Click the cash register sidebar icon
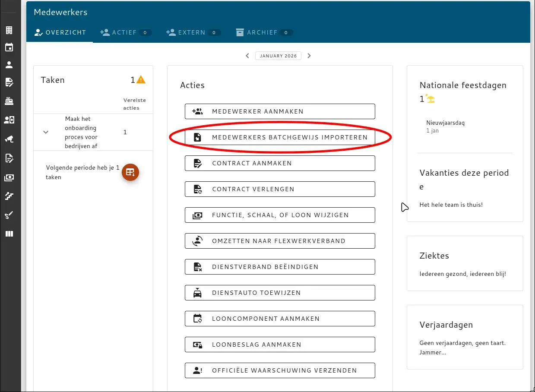This screenshot has width=535, height=392. tap(9, 101)
